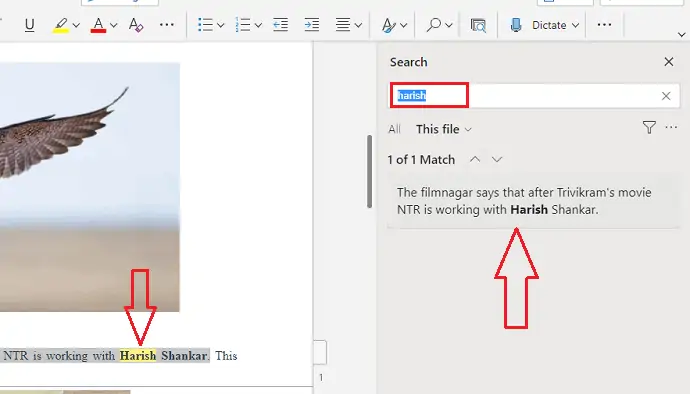Apply the numbered list
The height and width of the screenshot is (394, 690).
coord(243,25)
